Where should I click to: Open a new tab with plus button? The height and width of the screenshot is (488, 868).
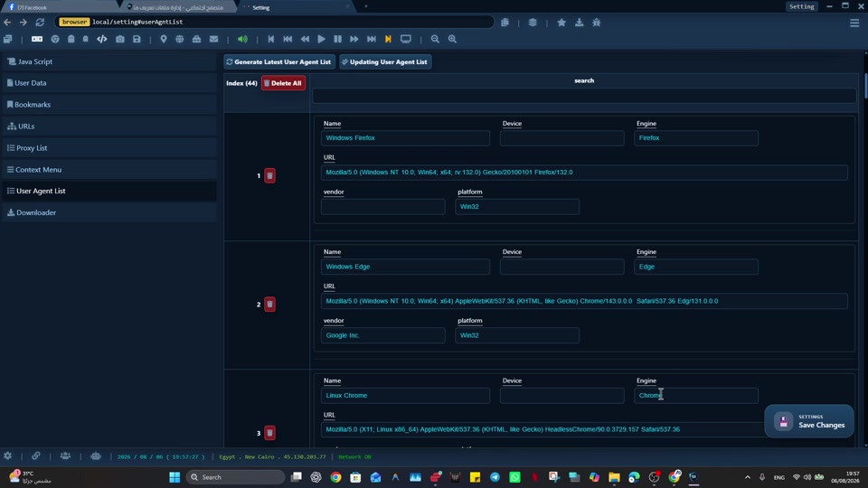(366, 6)
